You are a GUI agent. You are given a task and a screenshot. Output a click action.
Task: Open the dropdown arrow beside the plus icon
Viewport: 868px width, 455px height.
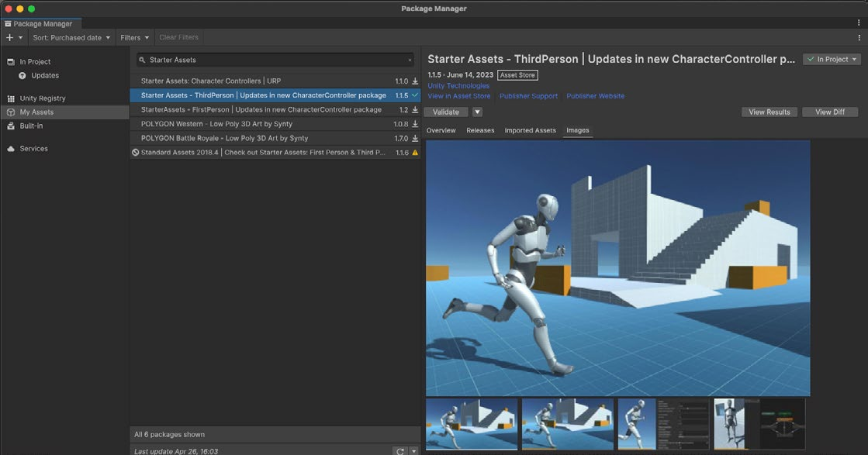(x=20, y=38)
